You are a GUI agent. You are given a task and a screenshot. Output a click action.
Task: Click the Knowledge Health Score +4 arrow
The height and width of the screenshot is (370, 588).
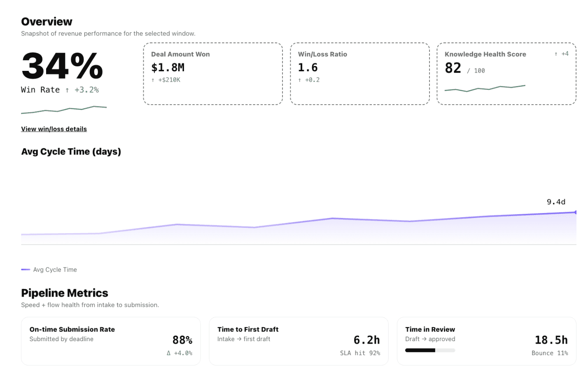[557, 54]
